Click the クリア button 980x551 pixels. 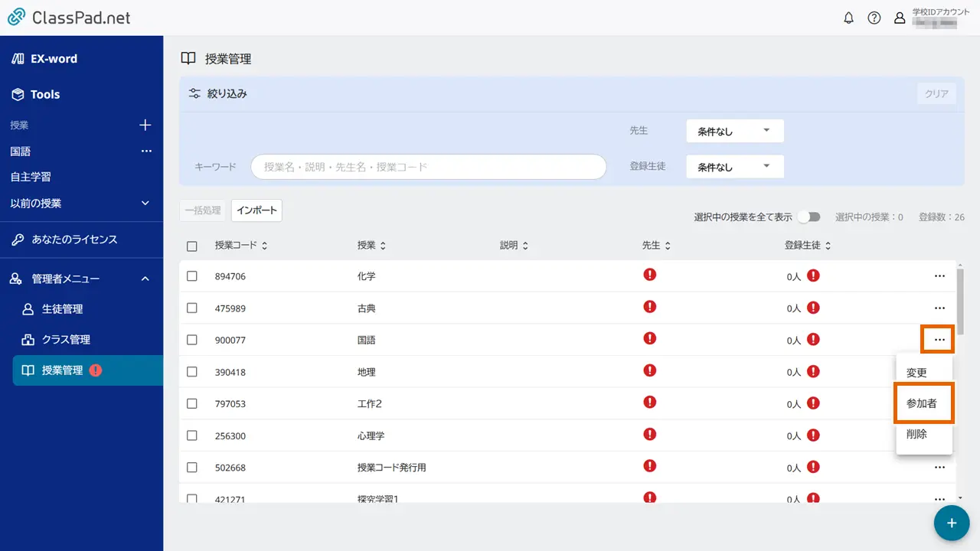click(x=936, y=93)
